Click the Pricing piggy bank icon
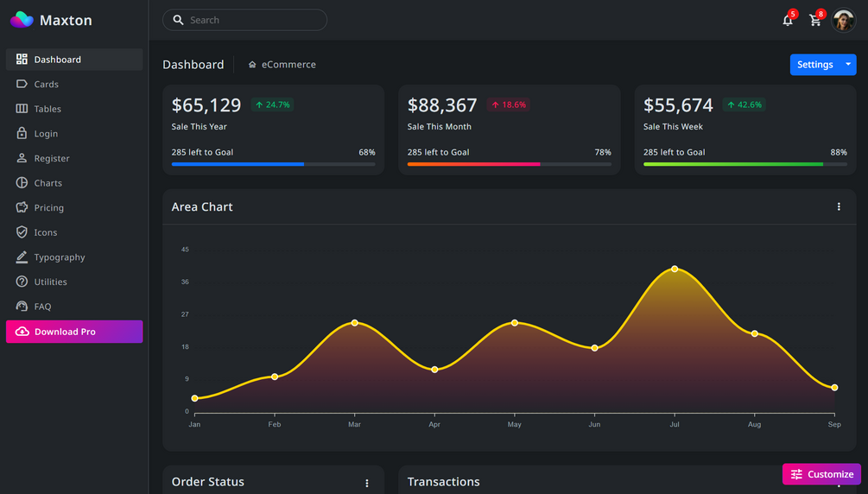 [22, 207]
